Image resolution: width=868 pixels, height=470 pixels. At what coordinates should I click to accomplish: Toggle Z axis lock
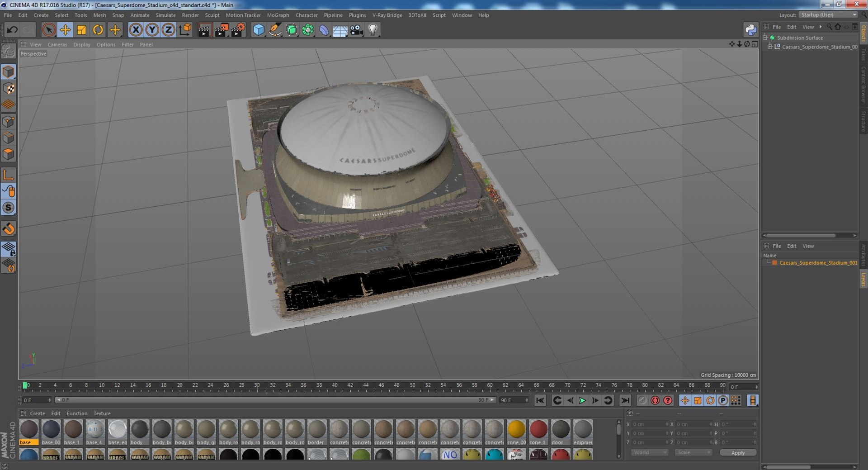pos(168,30)
